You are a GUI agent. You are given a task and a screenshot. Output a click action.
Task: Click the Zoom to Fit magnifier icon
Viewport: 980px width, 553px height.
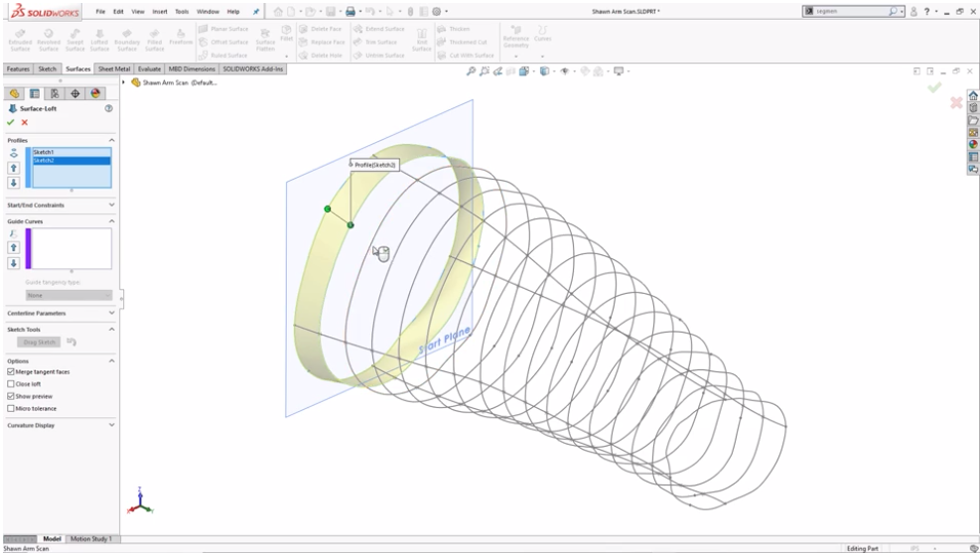click(x=472, y=71)
